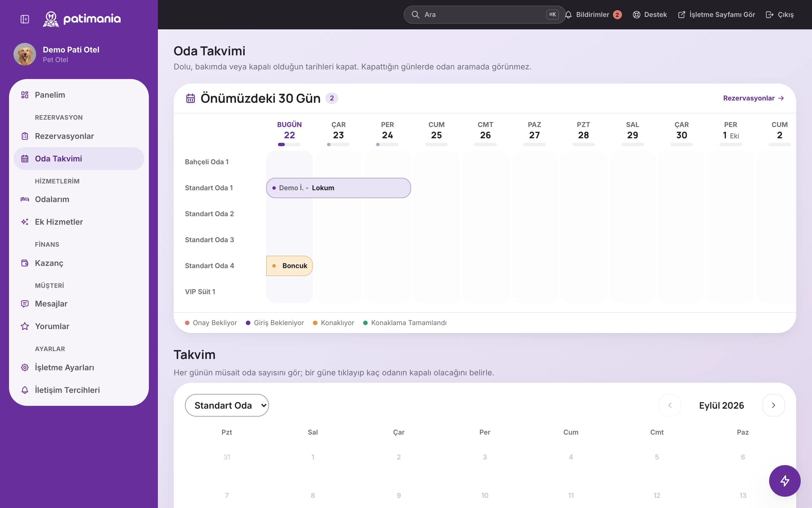Click the occupancy bar under PER 24
812x508 pixels.
(x=387, y=144)
